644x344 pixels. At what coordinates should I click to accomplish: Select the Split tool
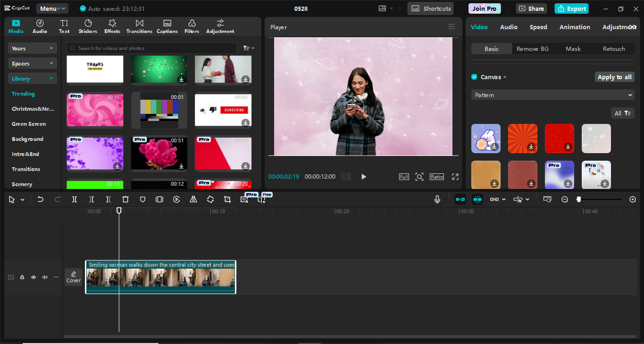(74, 199)
